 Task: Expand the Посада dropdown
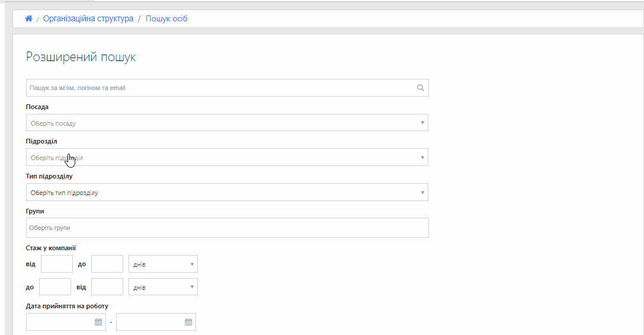click(227, 123)
